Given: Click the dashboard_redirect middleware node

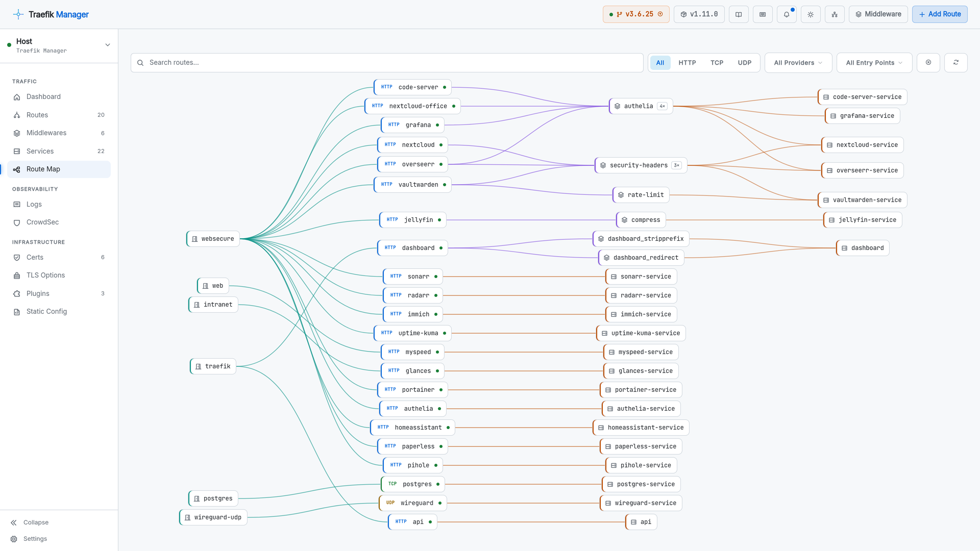Looking at the screenshot, I should 641,258.
